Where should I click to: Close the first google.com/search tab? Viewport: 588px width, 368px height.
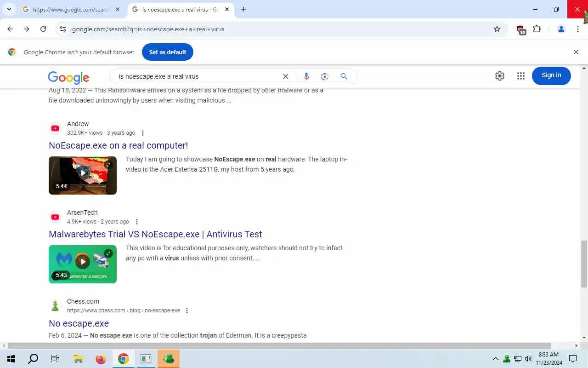pos(118,9)
